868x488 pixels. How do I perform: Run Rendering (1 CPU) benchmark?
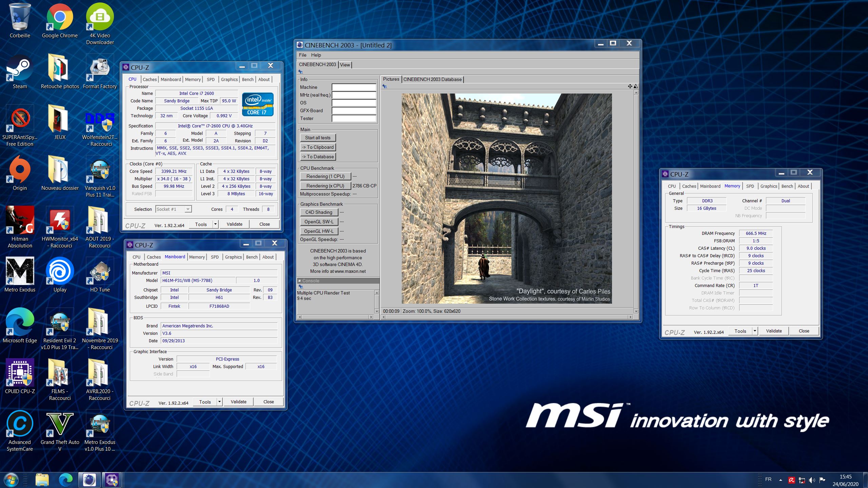(x=325, y=176)
